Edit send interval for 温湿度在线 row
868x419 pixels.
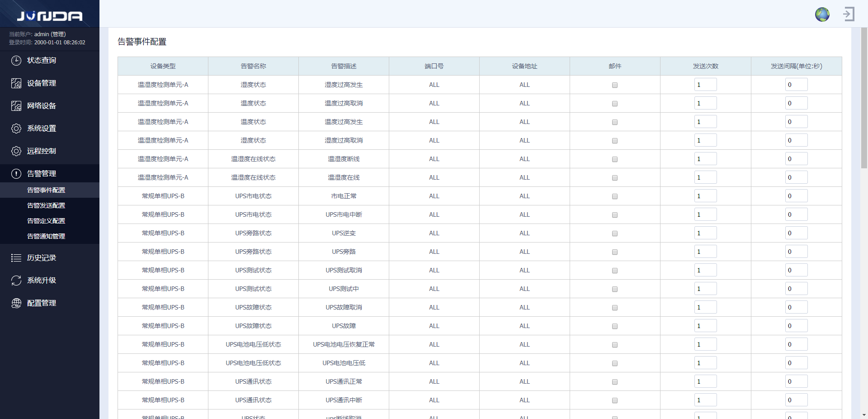796,177
